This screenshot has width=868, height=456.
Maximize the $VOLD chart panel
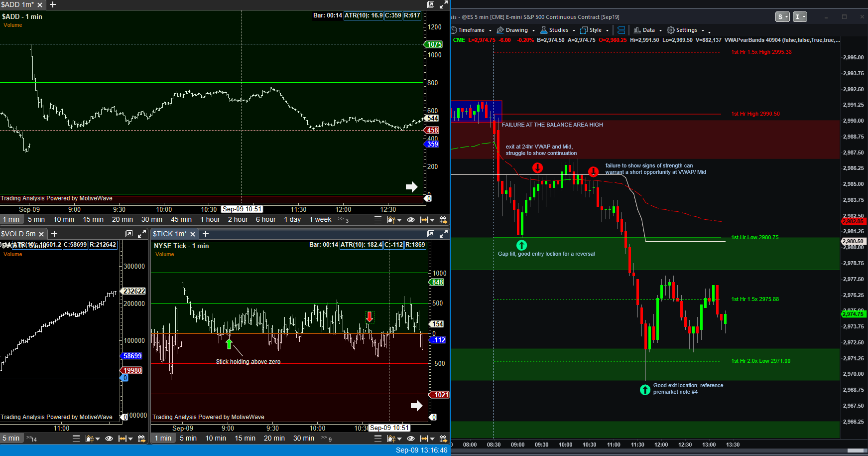(x=142, y=234)
